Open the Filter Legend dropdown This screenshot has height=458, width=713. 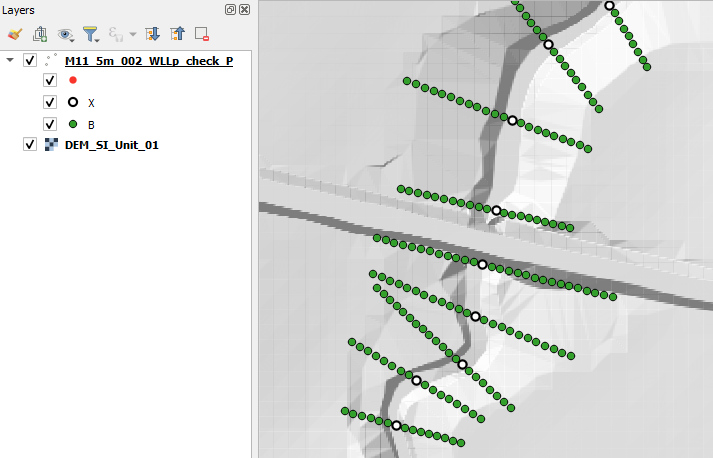pos(91,34)
